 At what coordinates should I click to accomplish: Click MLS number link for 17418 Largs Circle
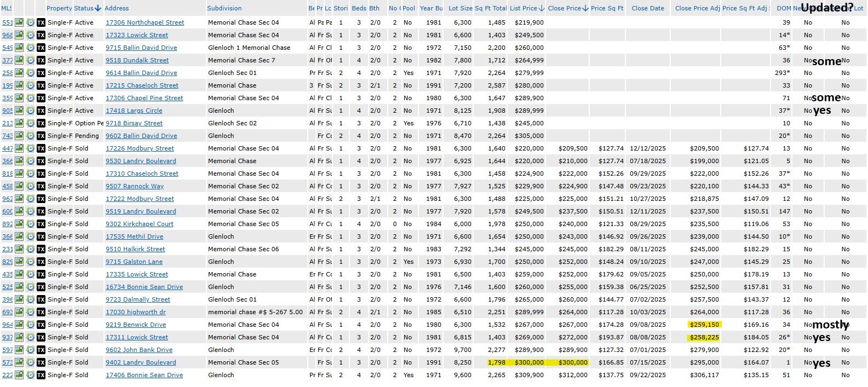pyautogui.click(x=7, y=111)
